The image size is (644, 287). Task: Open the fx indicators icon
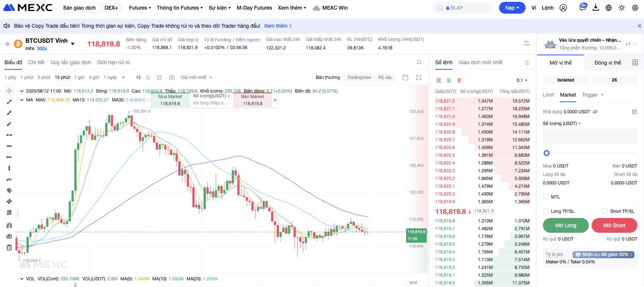coord(148,77)
